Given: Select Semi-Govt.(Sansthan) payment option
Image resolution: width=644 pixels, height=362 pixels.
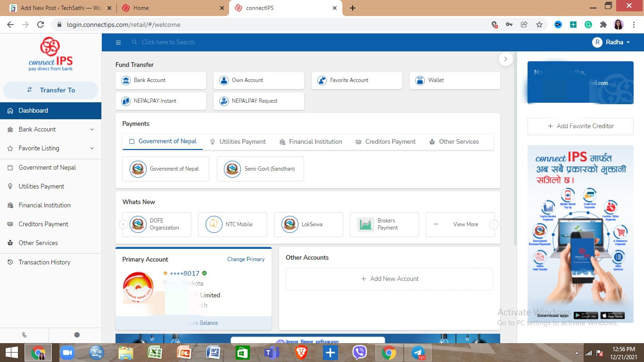Looking at the screenshot, I should pyautogui.click(x=260, y=169).
